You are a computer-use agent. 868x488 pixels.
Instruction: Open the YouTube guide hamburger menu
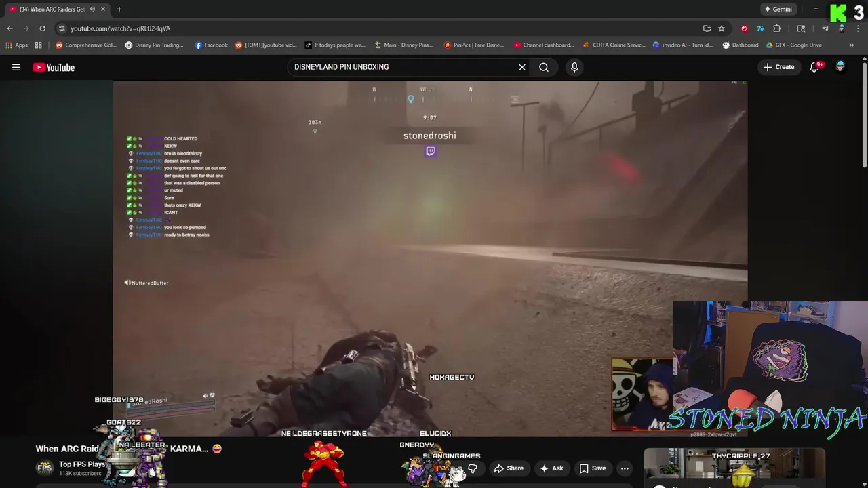click(x=16, y=67)
